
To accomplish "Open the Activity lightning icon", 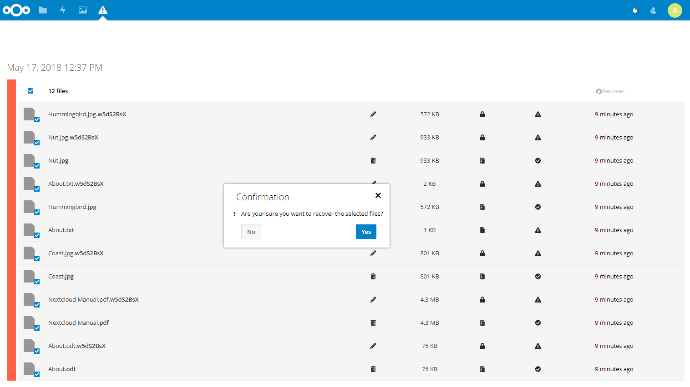I will [63, 10].
